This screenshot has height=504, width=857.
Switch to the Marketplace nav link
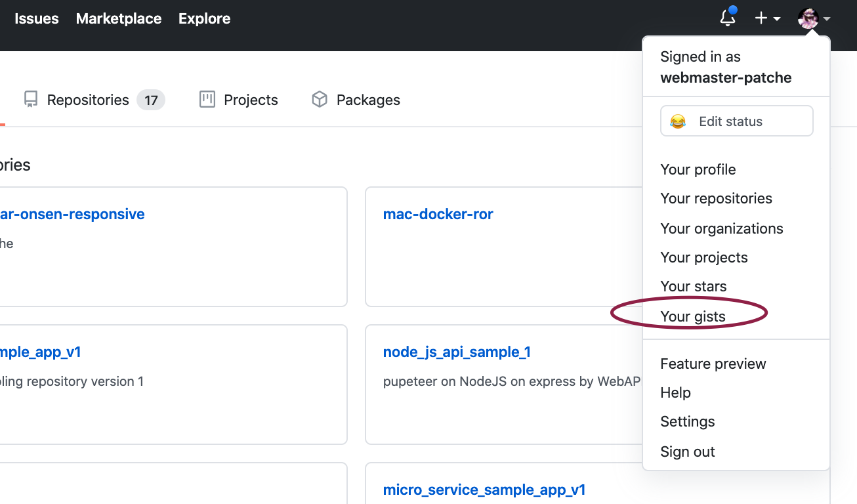(119, 18)
